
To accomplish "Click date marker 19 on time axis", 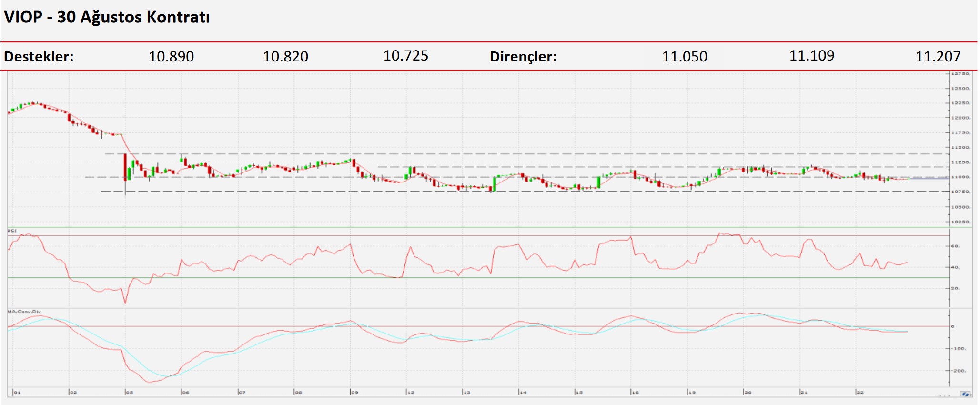I will coord(692,393).
